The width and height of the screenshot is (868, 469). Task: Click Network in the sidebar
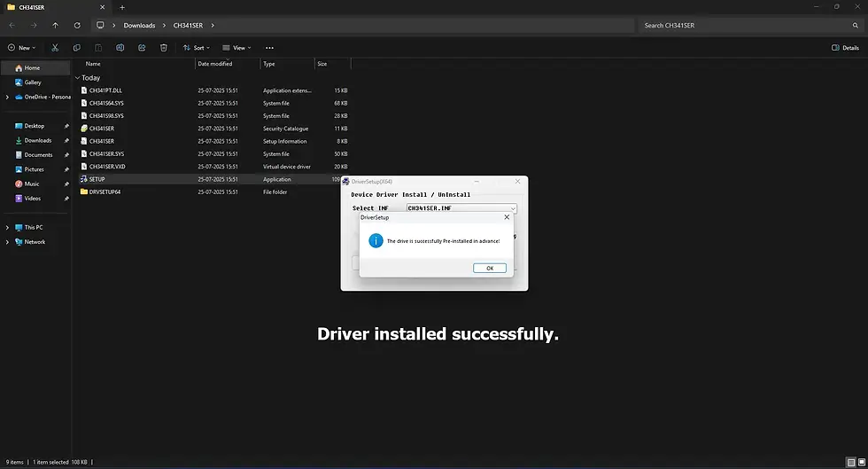[x=35, y=242]
